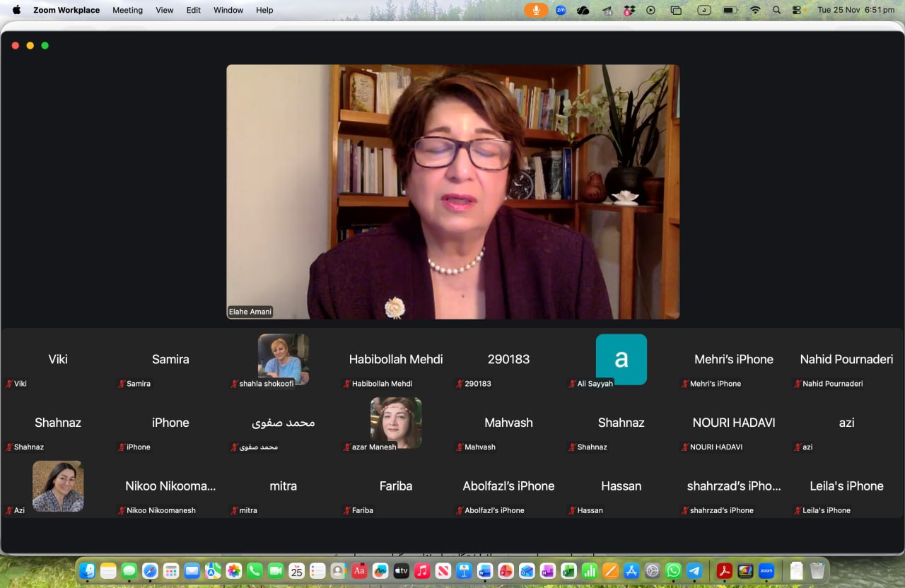Expand the battery status menu
The image size is (905, 588).
click(730, 10)
